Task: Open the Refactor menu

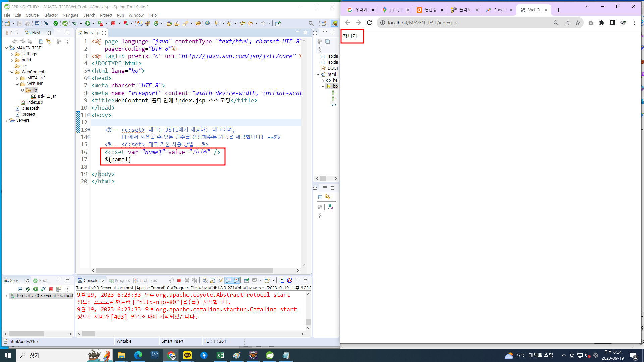Action: (50, 15)
